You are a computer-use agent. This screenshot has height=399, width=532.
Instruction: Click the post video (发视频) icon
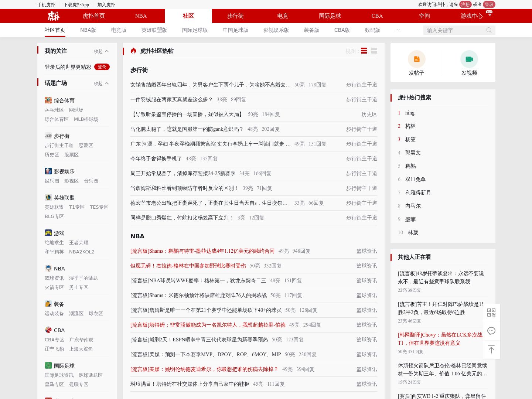point(469,59)
